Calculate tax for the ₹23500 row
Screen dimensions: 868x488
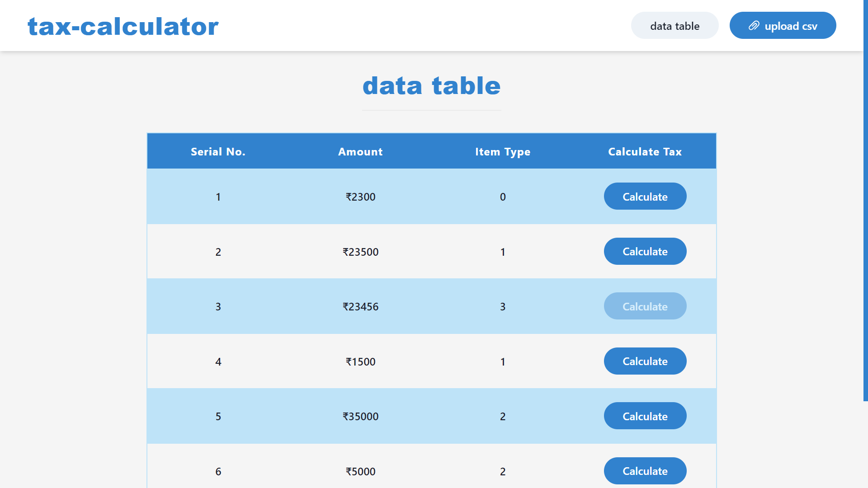(645, 252)
